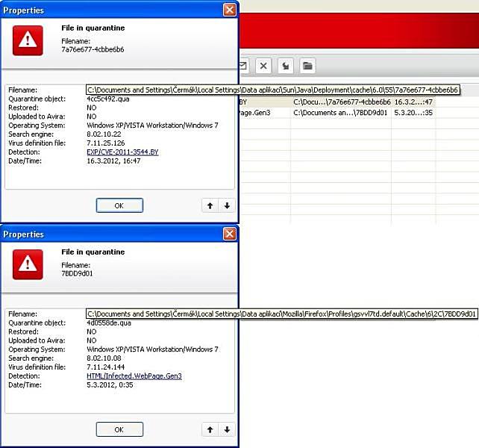Click the virus definition value 7.11.24.144
Viewport: 479px width, 448px height.
point(106,367)
